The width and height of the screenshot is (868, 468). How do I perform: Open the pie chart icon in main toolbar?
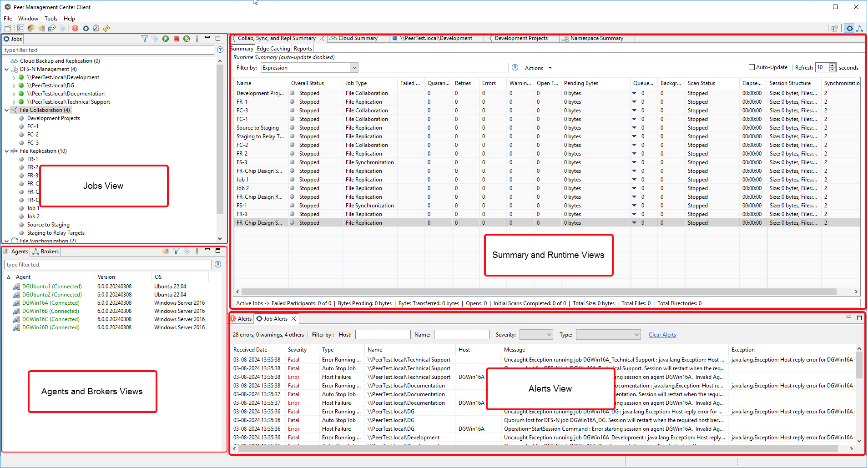pos(31,28)
